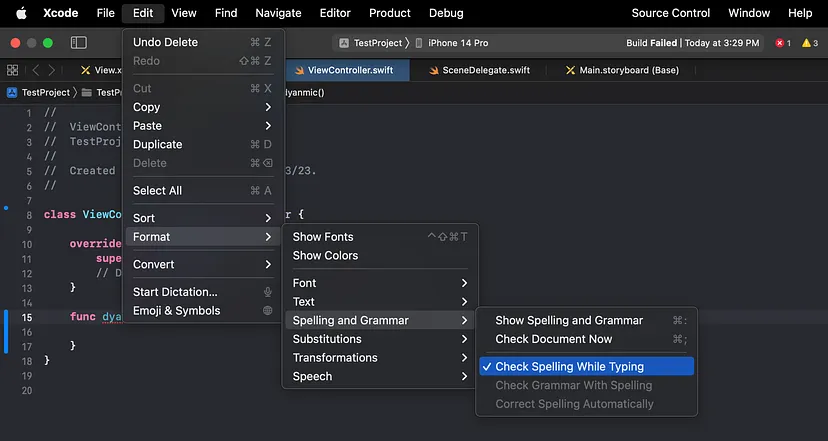The height and width of the screenshot is (441, 828).
Task: Open the Product menu
Action: click(x=390, y=13)
